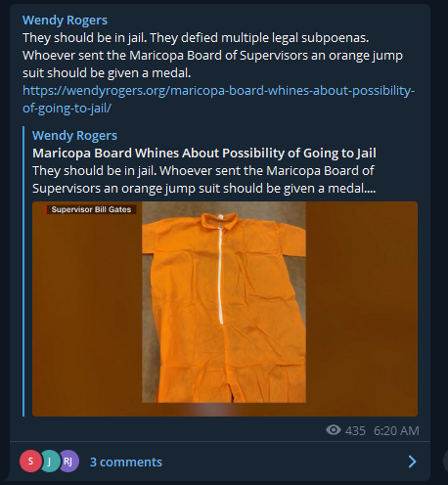Click the blue link preview sidebar line
This screenshot has width=448, height=485.
coord(23,271)
